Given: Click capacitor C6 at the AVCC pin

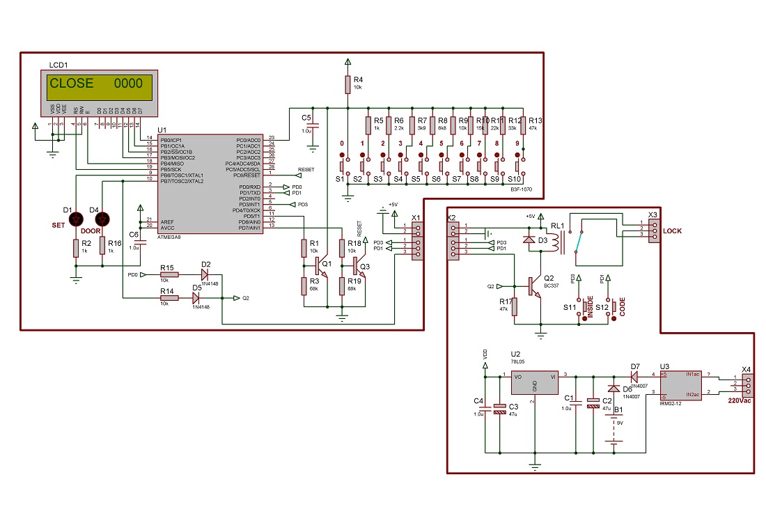Looking at the screenshot, I should pos(140,242).
